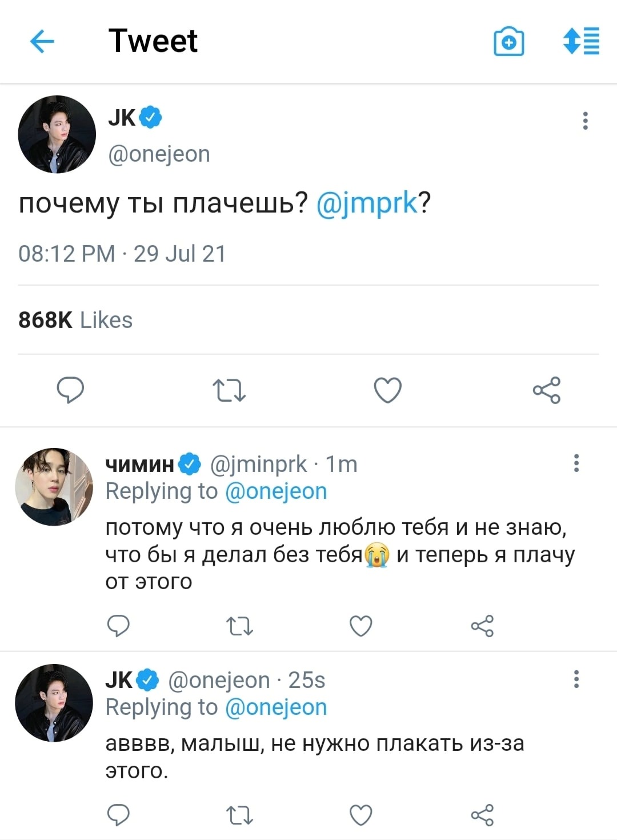The image size is (617, 840).
Task: Like the main tweet by JK
Action: [x=388, y=390]
